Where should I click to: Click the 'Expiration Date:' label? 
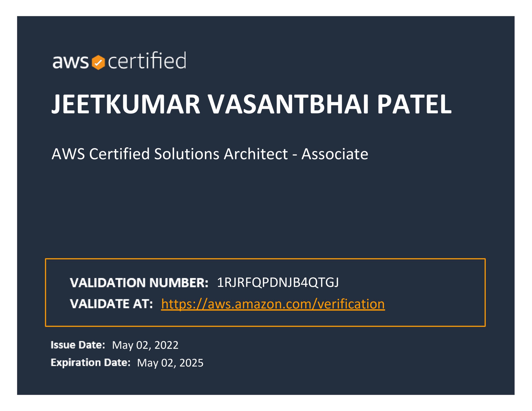(90, 363)
